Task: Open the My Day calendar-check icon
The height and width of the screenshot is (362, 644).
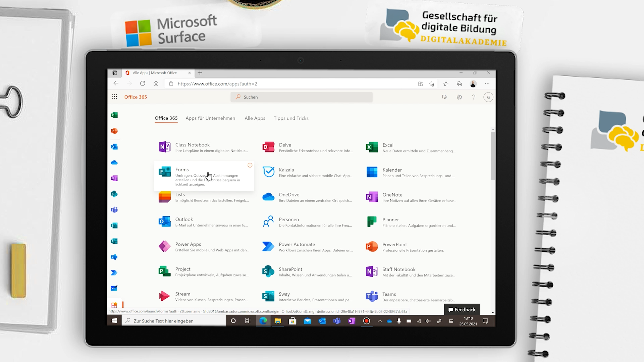Action: [445, 97]
